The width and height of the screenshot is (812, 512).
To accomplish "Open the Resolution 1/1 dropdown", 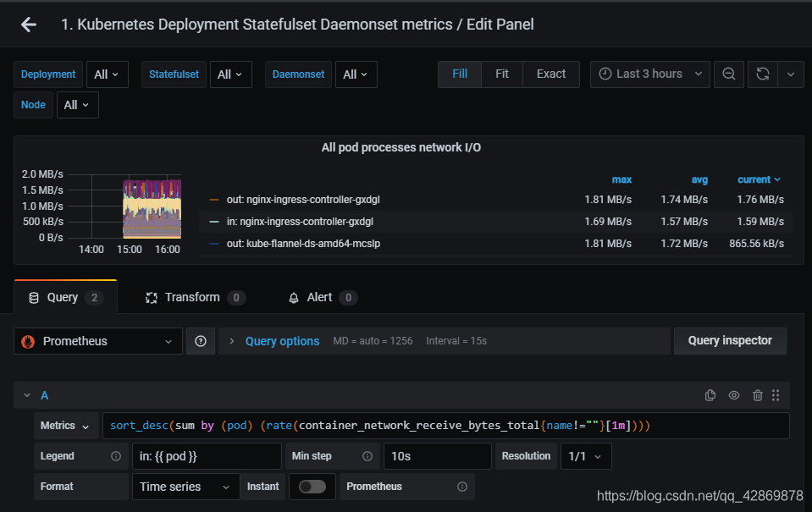I will 586,456.
